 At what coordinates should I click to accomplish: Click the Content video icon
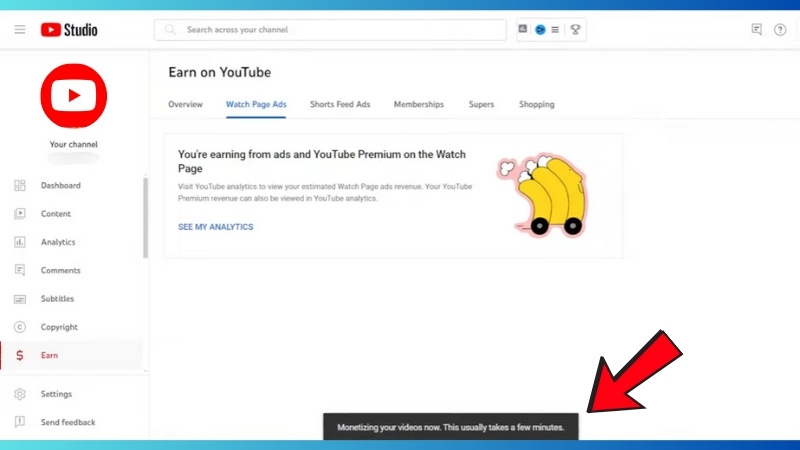pos(20,214)
